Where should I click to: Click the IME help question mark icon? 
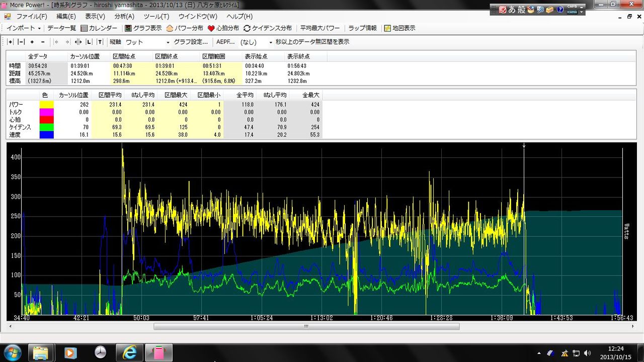(560, 10)
